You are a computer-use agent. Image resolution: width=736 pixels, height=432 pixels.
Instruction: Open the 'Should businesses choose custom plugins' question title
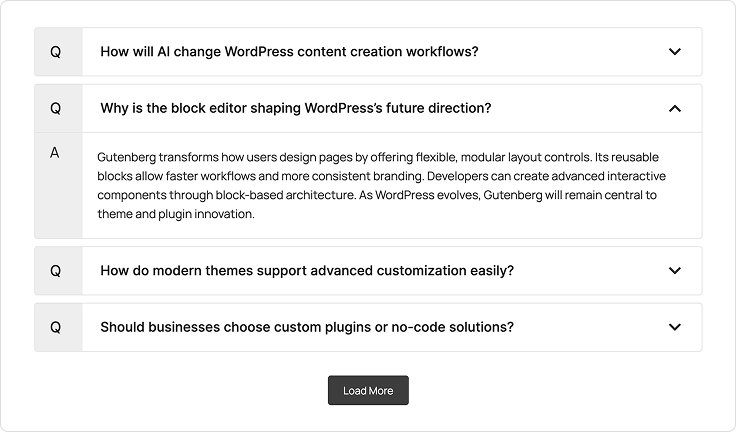point(307,327)
